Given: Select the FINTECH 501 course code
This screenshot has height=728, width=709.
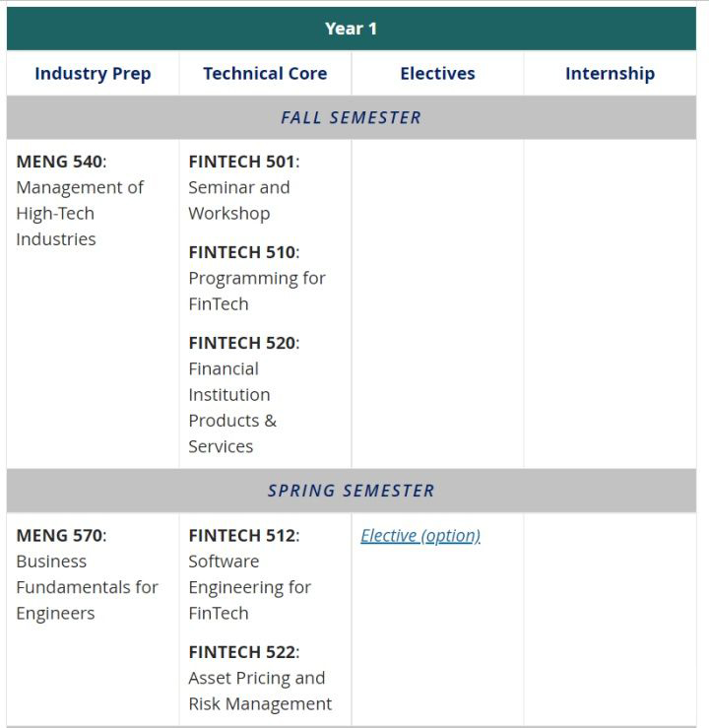Looking at the screenshot, I should pyautogui.click(x=241, y=162).
